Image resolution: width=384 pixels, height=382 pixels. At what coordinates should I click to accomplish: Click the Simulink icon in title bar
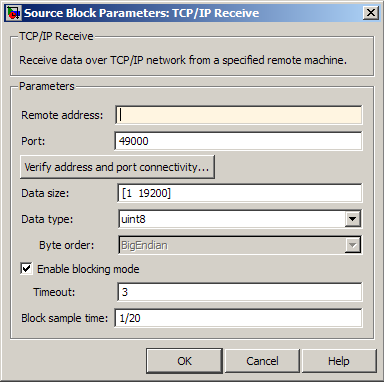point(13,13)
